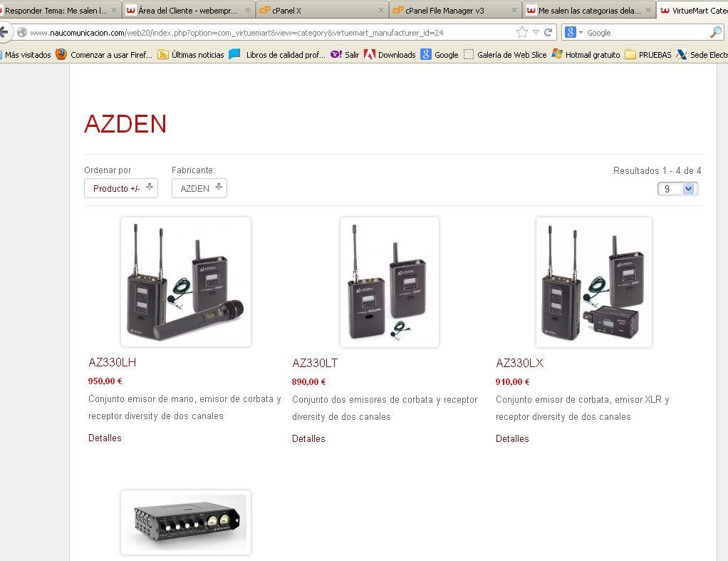Open the PRUEBAS bookmarks folder
This screenshot has width=728, height=561.
point(648,55)
